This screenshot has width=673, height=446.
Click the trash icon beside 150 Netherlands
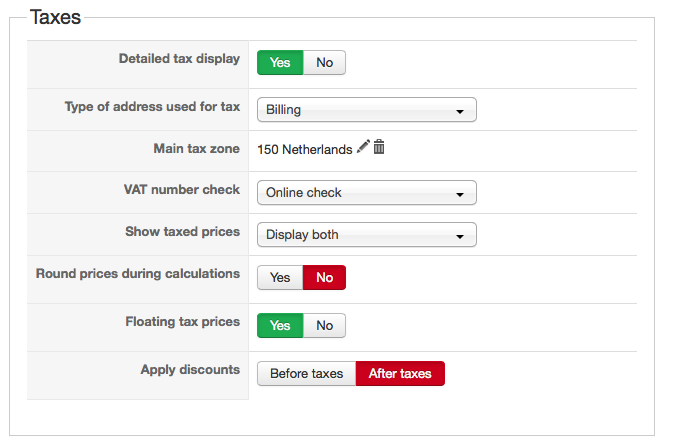pyautogui.click(x=379, y=147)
